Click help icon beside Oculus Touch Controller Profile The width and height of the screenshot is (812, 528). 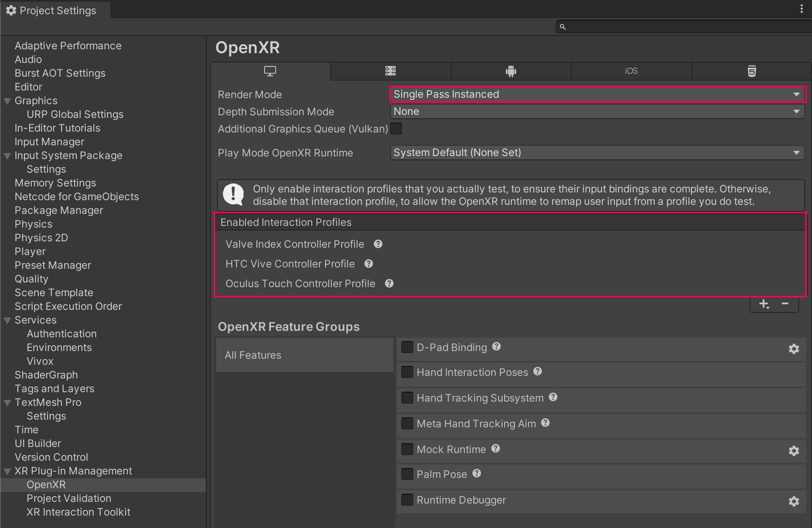(389, 283)
